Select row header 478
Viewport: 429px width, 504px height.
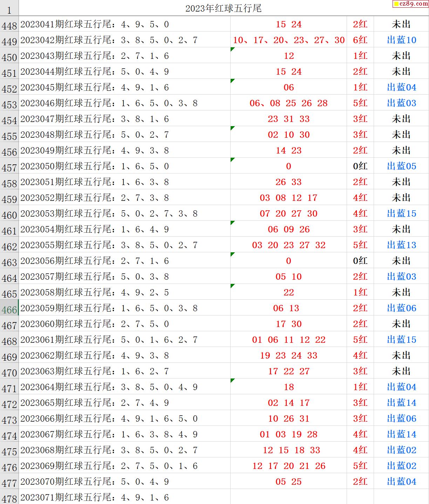point(9,498)
